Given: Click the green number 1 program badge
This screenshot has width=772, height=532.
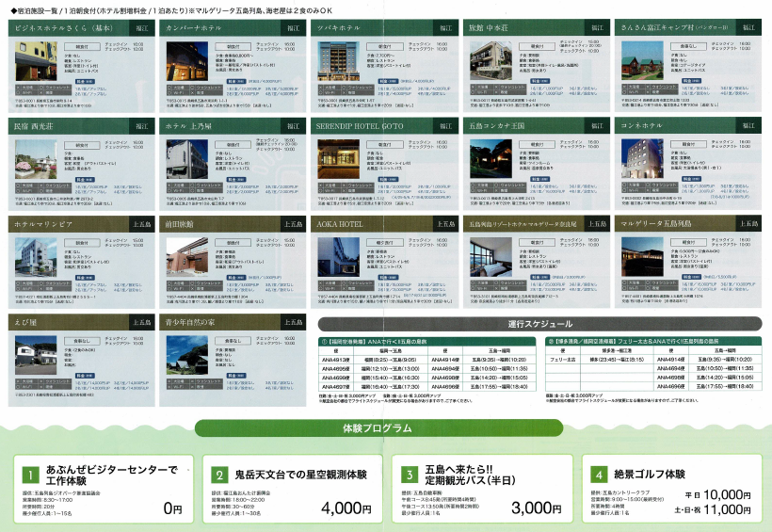Looking at the screenshot, I should pos(30,475).
